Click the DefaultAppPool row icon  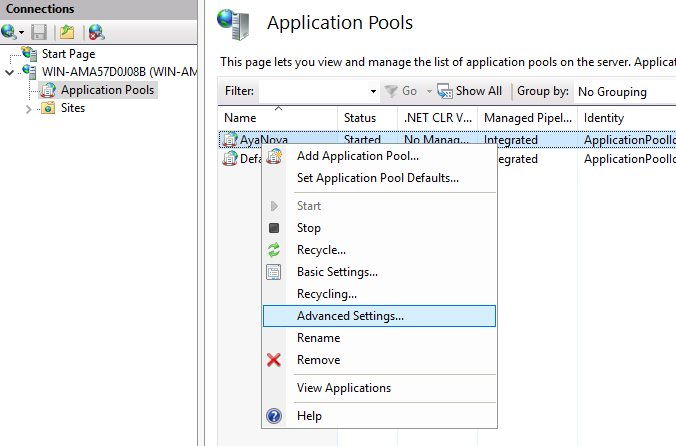point(230,159)
